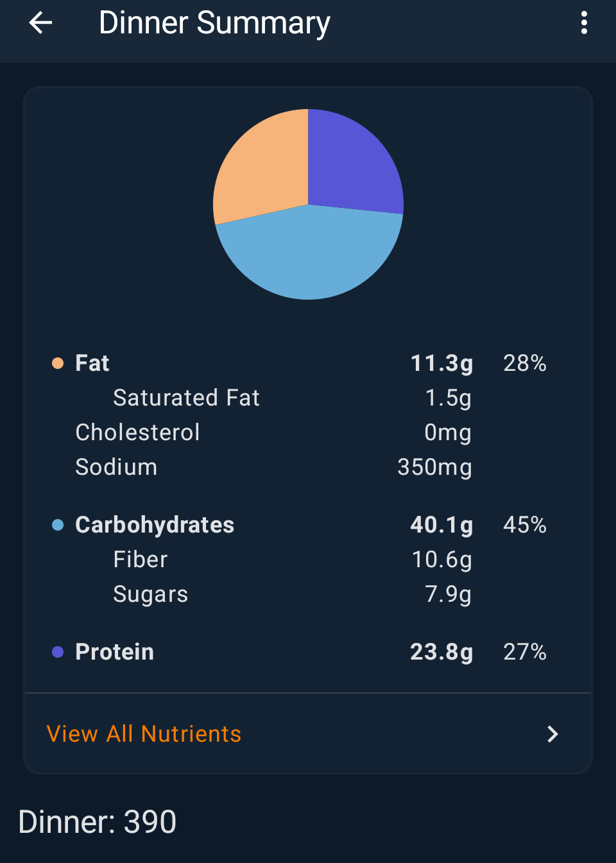The width and height of the screenshot is (616, 863).
Task: Tap the purple Protein legend dot
Action: (x=58, y=652)
